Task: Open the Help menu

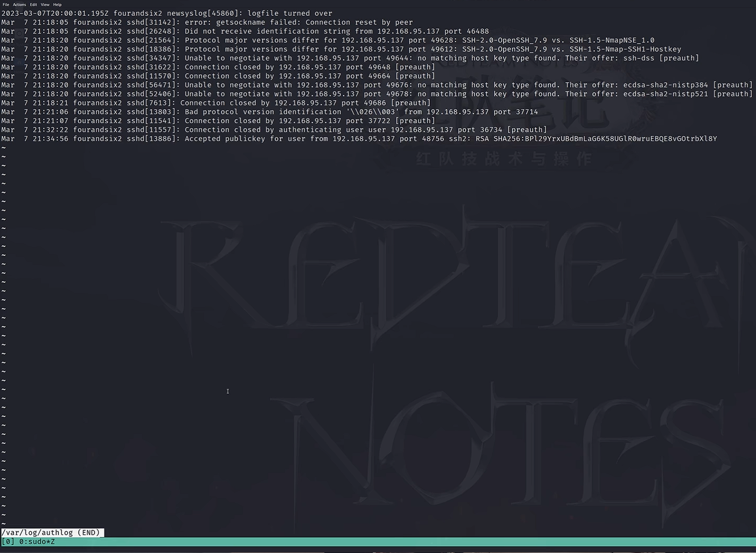Action: point(57,5)
